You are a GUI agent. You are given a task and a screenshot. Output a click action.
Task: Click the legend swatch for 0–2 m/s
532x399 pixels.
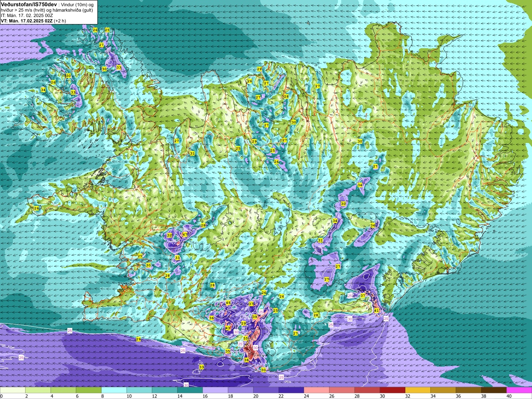tap(13, 390)
